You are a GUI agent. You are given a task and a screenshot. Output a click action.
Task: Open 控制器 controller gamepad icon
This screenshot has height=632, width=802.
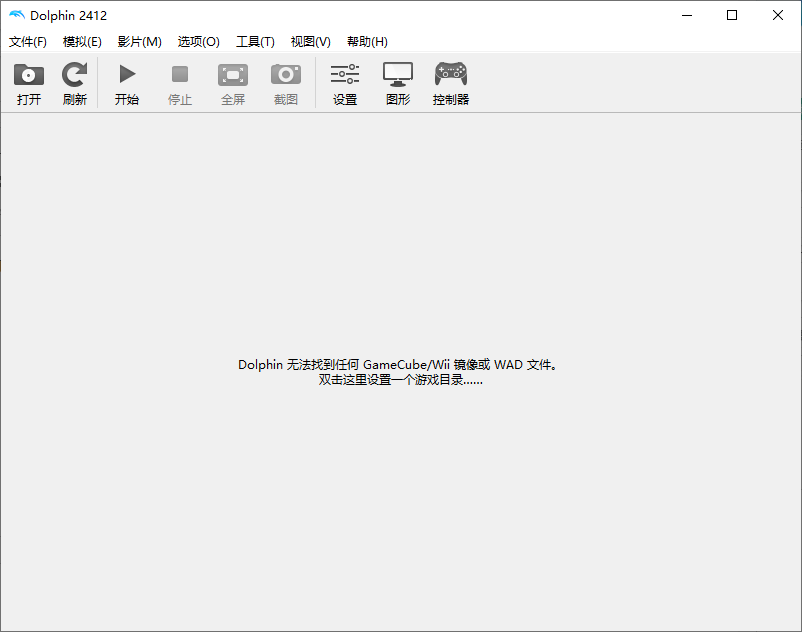coord(451,74)
